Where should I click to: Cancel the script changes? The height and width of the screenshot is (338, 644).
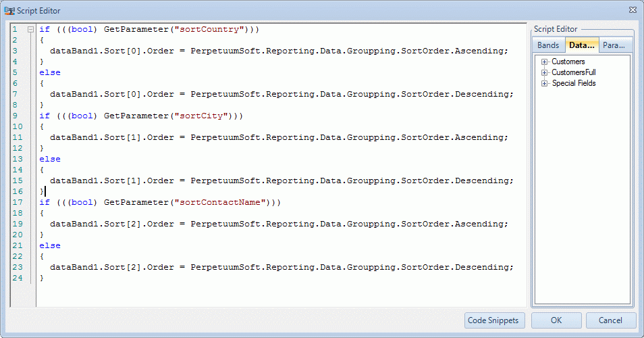611,320
